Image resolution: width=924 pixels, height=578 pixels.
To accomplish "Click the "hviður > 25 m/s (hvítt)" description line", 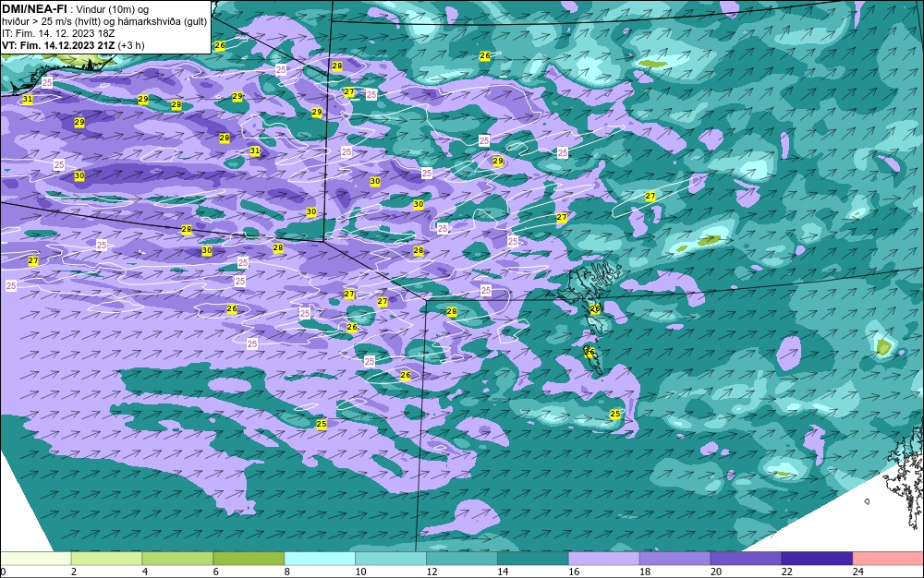I will click(x=50, y=21).
